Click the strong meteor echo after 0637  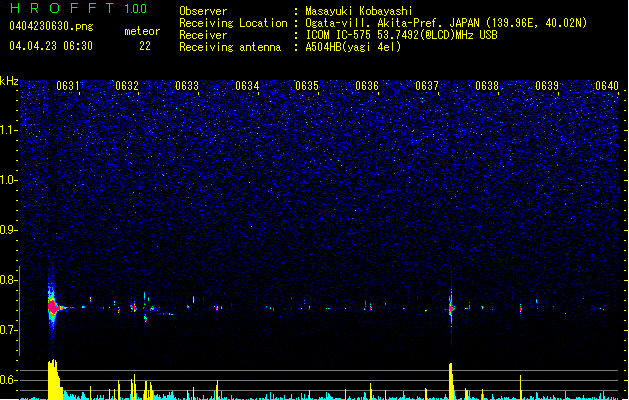pyautogui.click(x=451, y=308)
